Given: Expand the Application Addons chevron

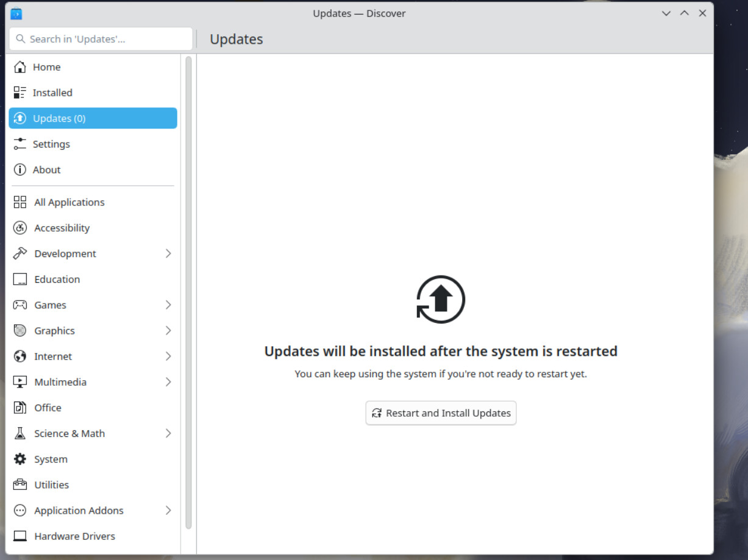Looking at the screenshot, I should (168, 511).
